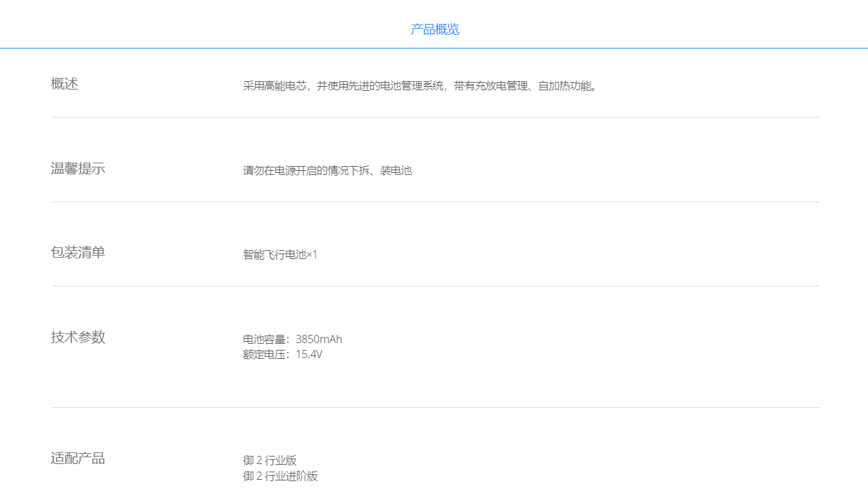868x503 pixels.
Task: Open the 产品概览 tab
Action: point(435,29)
